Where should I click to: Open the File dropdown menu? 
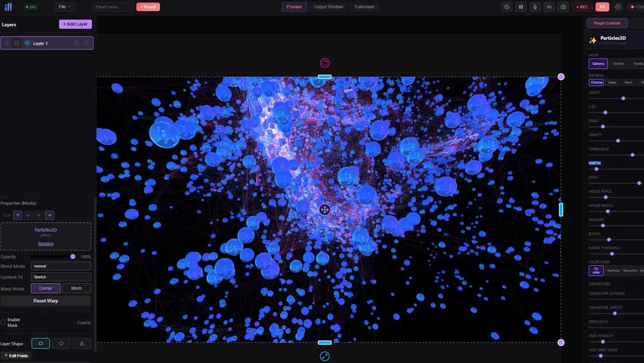click(x=64, y=6)
